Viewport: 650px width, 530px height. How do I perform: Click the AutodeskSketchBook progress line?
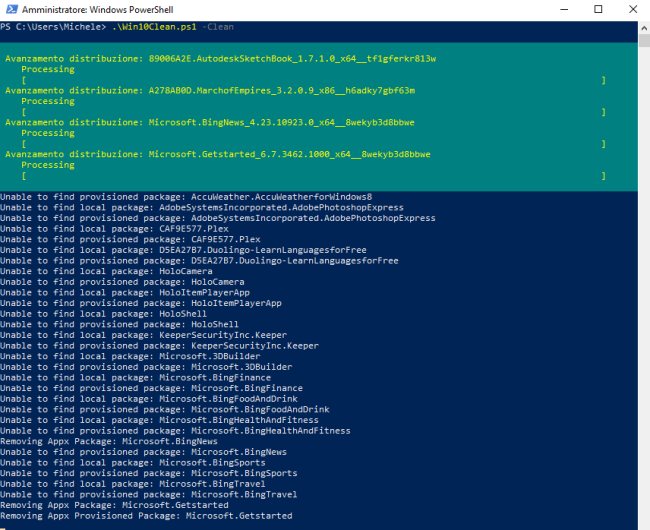click(x=221, y=58)
